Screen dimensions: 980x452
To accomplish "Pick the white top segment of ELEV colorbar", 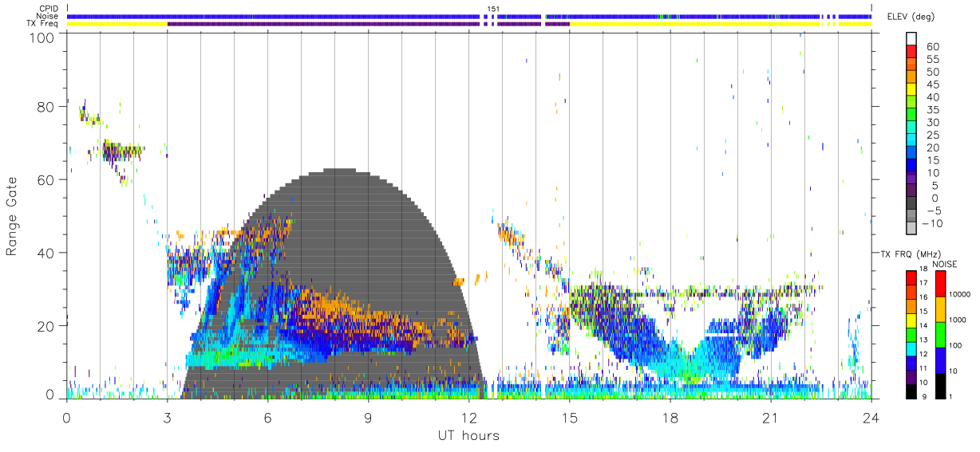I will 911,39.
